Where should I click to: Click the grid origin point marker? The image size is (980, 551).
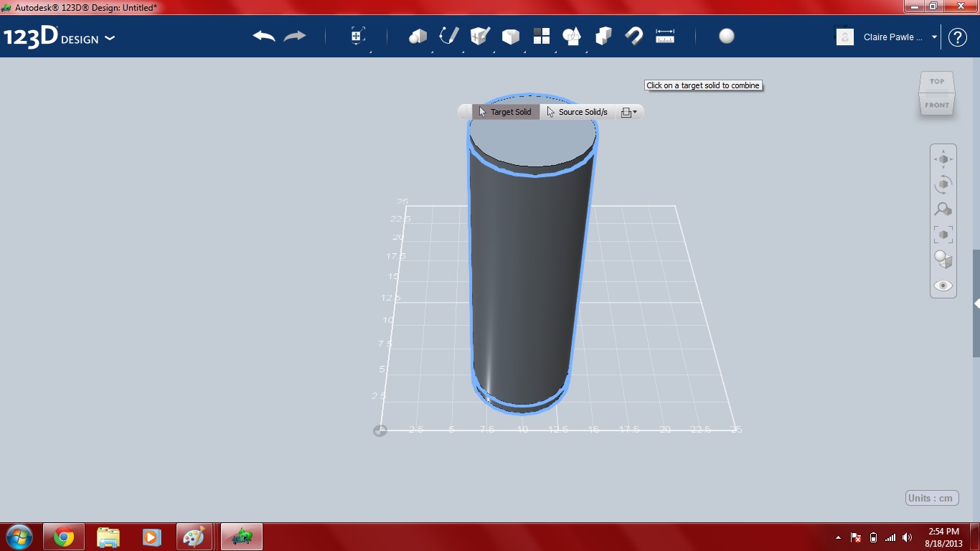[380, 430]
